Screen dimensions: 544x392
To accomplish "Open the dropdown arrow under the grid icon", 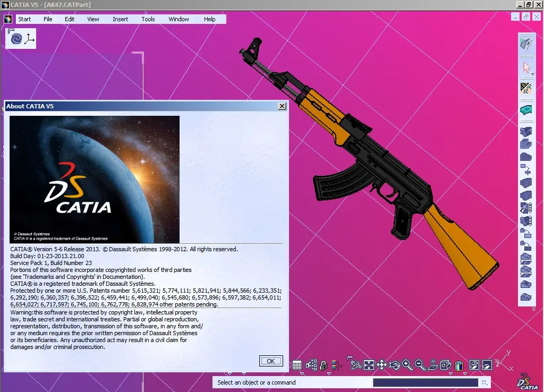I will click(302, 373).
